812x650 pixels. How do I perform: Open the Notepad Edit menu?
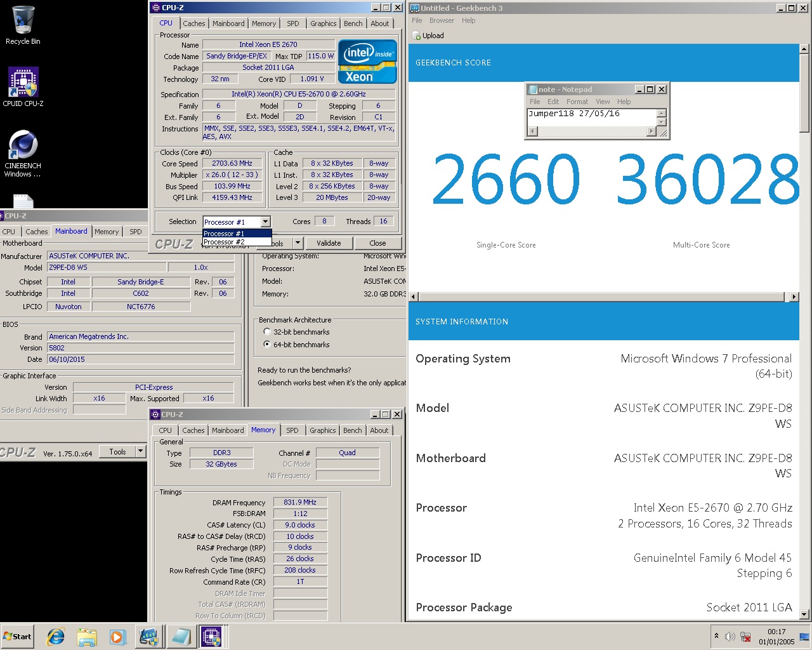click(x=553, y=102)
